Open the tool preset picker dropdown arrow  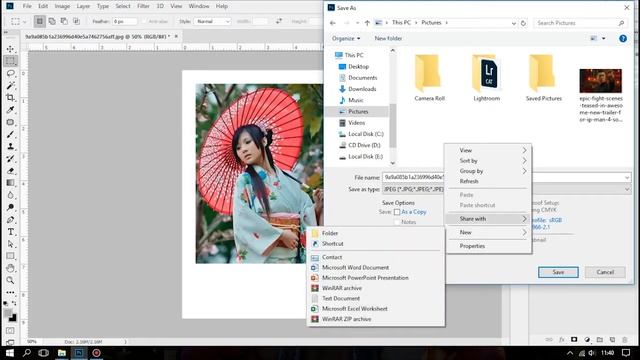click(25, 22)
